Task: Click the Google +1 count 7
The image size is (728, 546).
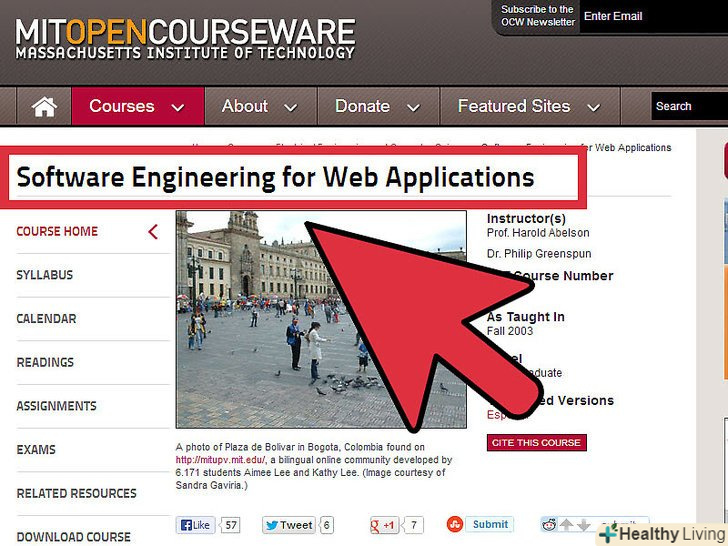Action: [413, 526]
